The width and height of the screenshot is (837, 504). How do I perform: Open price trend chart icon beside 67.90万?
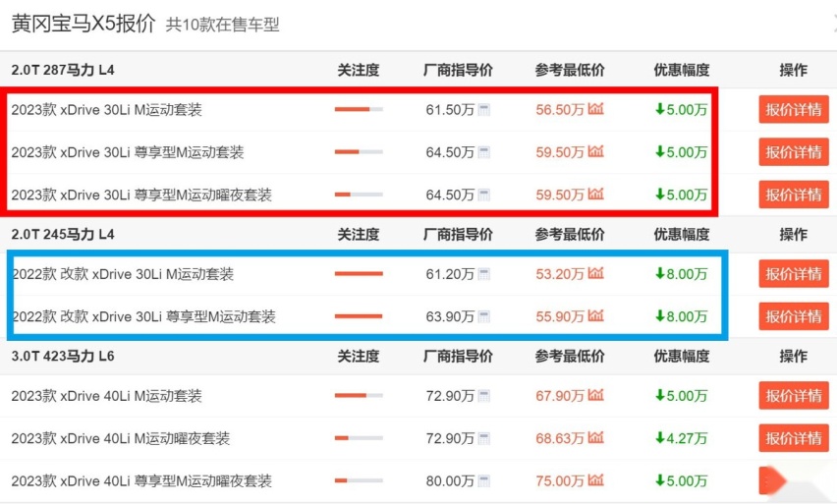pos(595,395)
